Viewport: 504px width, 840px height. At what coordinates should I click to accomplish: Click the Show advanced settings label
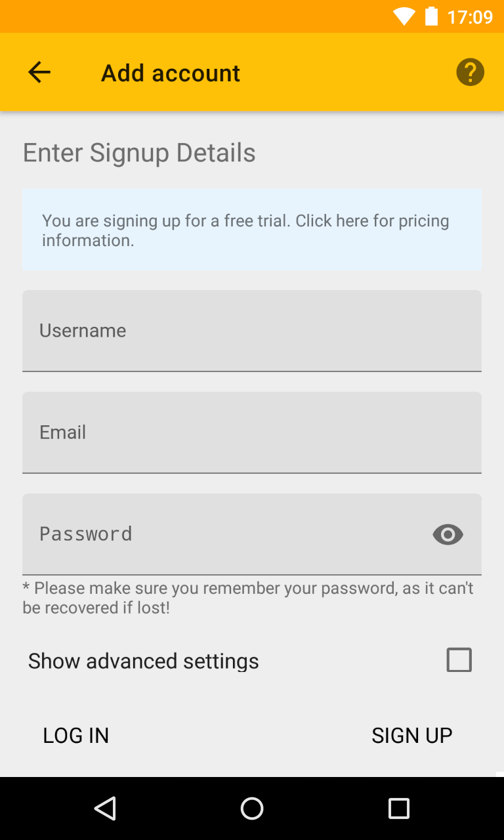point(143,661)
